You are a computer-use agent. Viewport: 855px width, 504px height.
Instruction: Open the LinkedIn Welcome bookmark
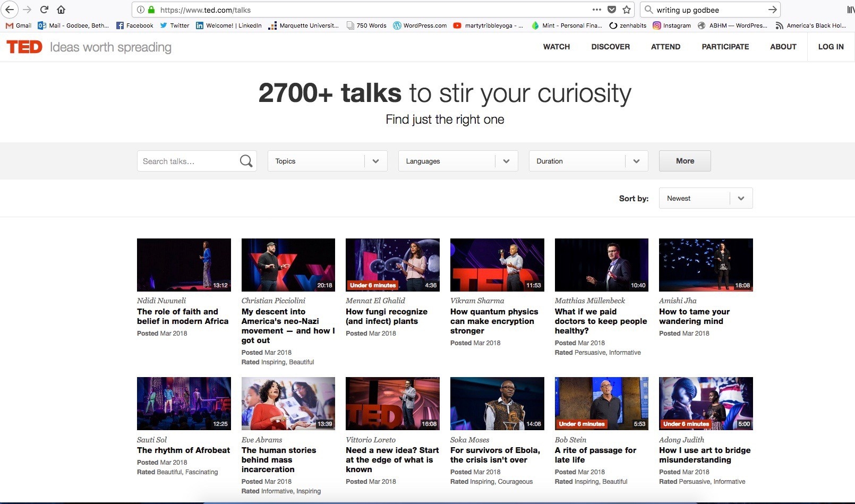click(229, 25)
